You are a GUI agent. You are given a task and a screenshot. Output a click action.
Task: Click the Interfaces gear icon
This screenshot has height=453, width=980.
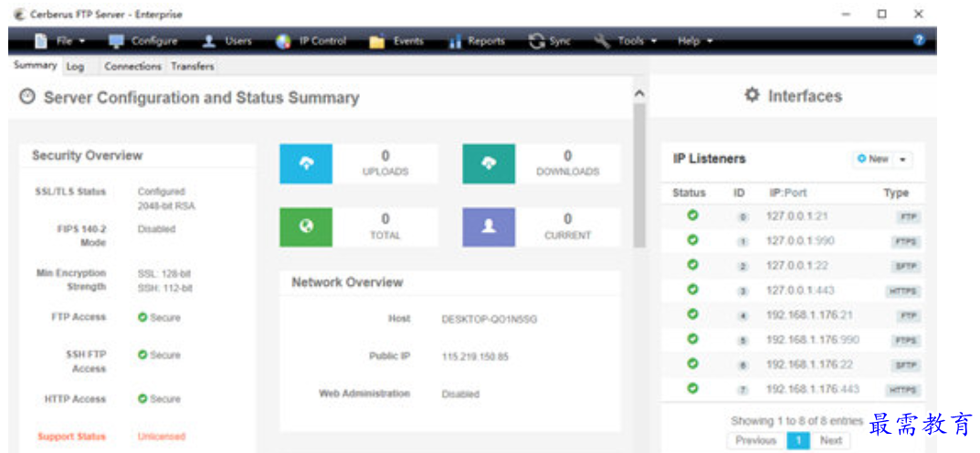[x=752, y=95]
